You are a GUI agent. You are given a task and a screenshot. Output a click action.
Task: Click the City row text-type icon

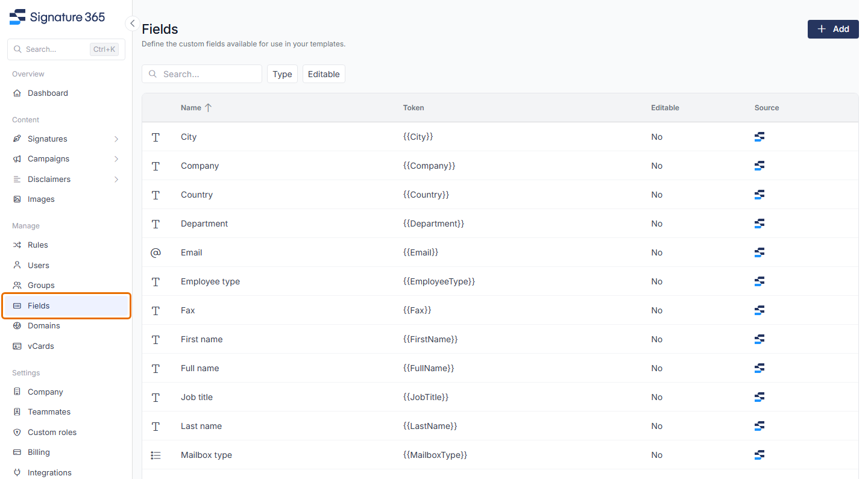pyautogui.click(x=156, y=137)
